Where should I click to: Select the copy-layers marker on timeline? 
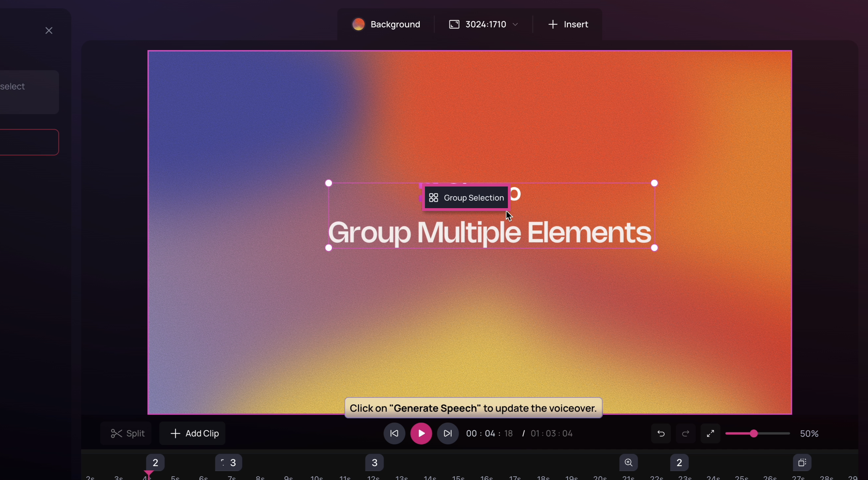802,463
